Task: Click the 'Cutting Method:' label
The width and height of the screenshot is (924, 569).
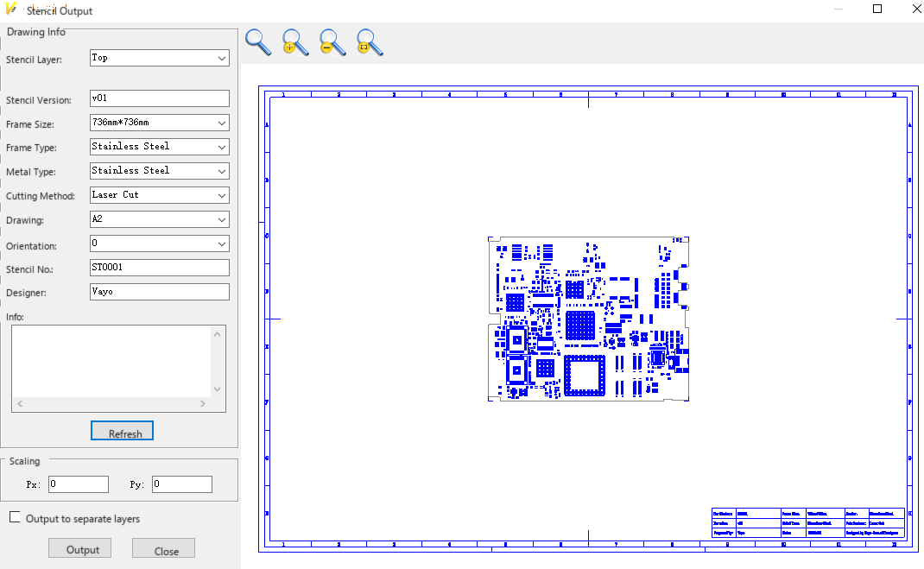Action: [40, 196]
